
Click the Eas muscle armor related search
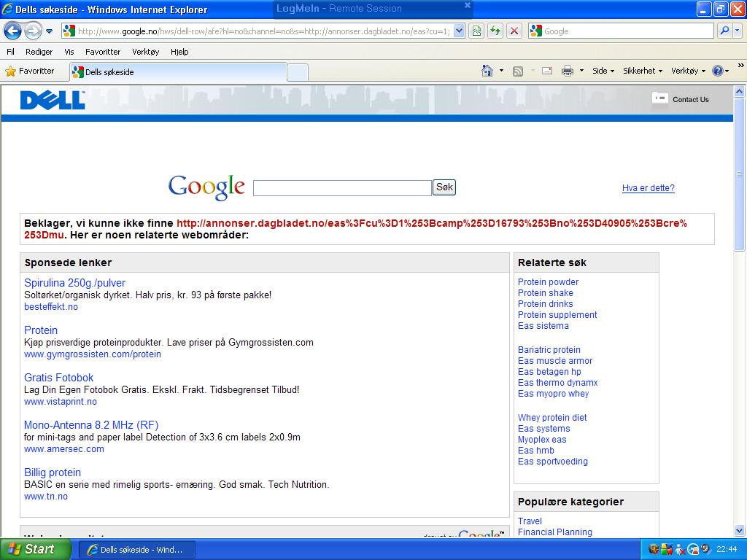555,361
